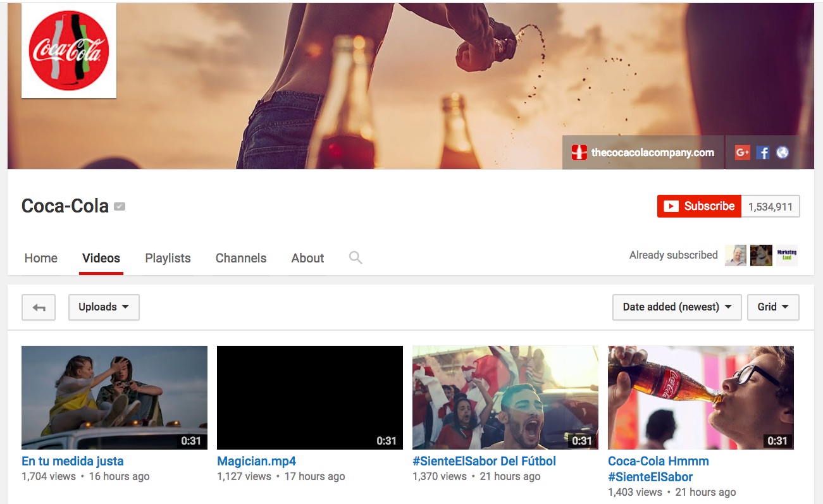Image resolution: width=823 pixels, height=504 pixels.
Task: Open the Google+ link icon on banner
Action: 743,152
